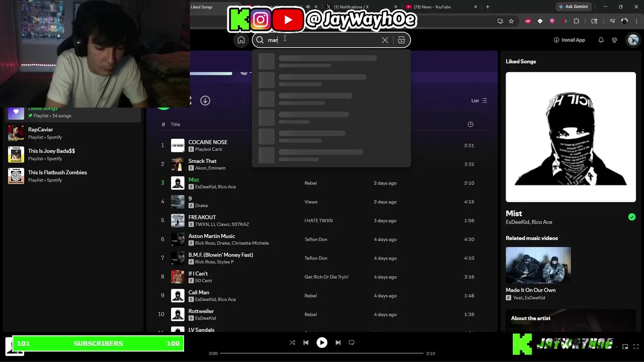Screen dimensions: 644x362
Task: Enter full screen player
Action: pos(637,346)
